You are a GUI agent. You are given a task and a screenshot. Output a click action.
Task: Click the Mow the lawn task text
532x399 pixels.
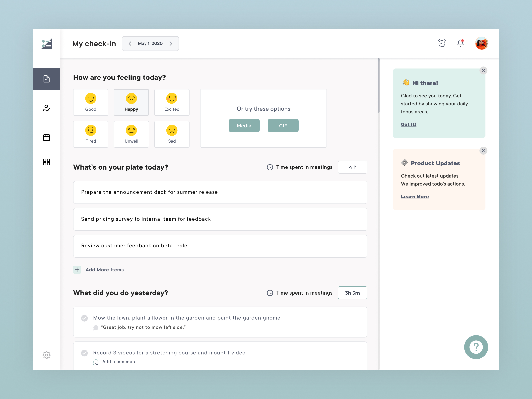187,318
